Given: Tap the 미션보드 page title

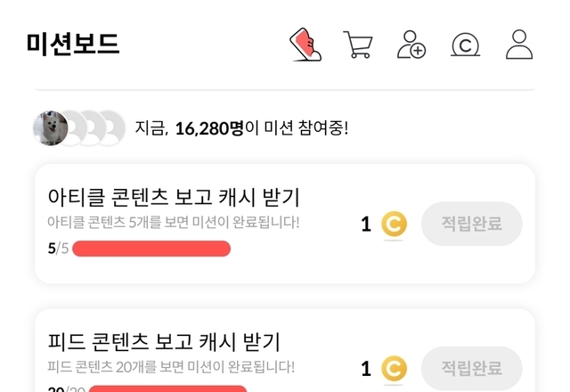Looking at the screenshot, I should pyautogui.click(x=73, y=44).
